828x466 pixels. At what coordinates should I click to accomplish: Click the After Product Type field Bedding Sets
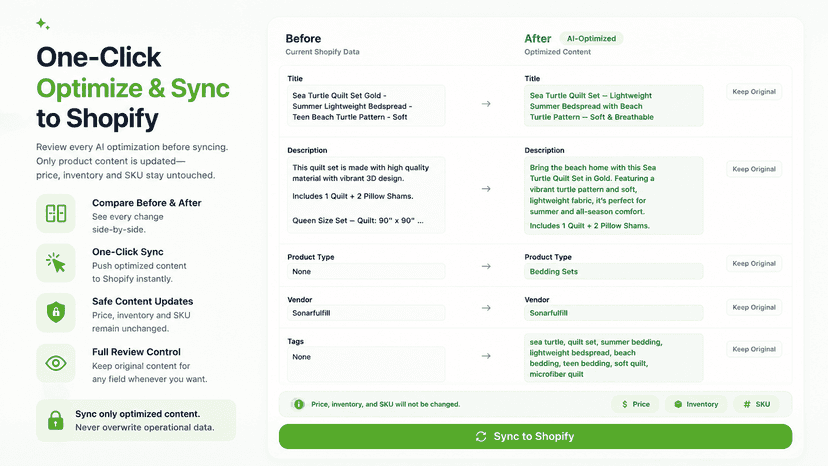(614, 272)
